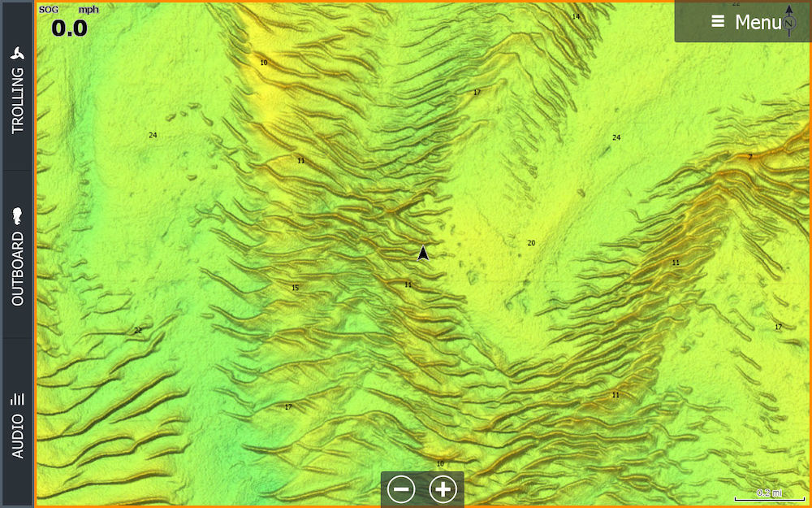Expand the OUTBOARD side panel
The width and height of the screenshot is (812, 508).
click(x=18, y=268)
